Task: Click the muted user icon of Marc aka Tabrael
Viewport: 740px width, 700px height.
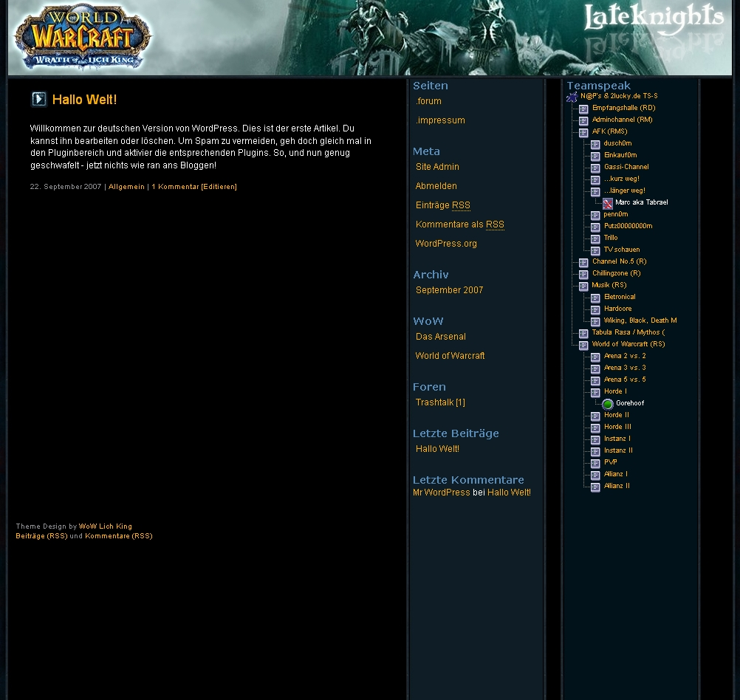Action: 607,204
